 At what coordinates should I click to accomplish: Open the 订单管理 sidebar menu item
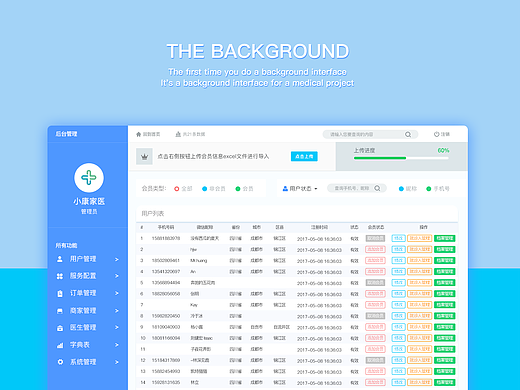88,293
